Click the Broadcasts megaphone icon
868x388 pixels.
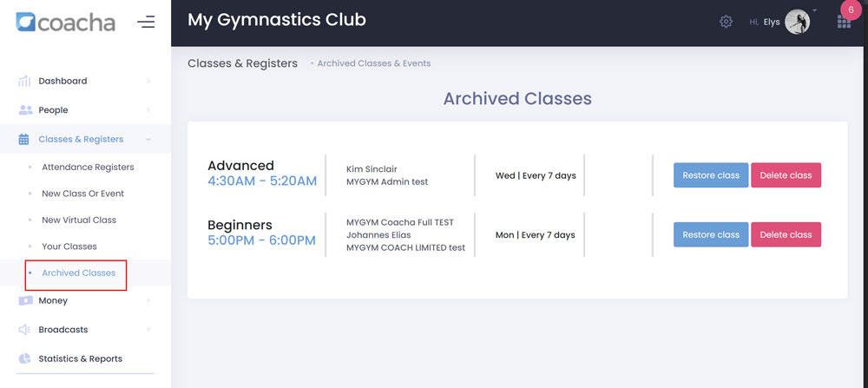(x=25, y=330)
